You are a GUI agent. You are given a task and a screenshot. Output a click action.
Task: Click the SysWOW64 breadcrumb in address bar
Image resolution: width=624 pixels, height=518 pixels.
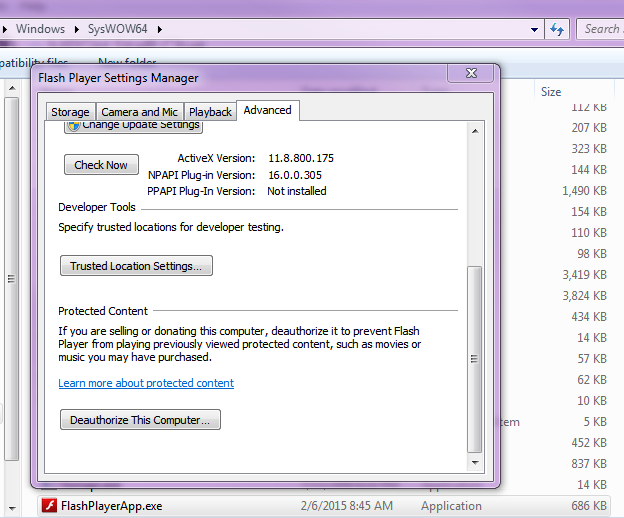(117, 29)
